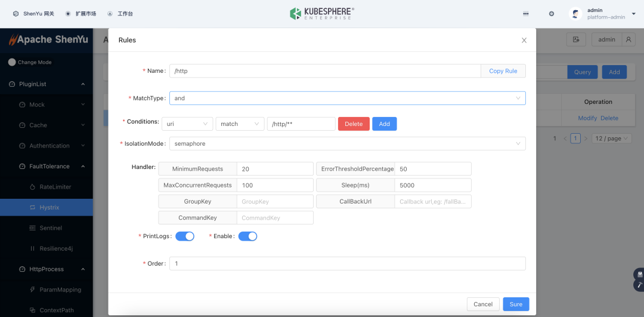
Task: Click the workbench icon in top bar
Action: point(110,14)
